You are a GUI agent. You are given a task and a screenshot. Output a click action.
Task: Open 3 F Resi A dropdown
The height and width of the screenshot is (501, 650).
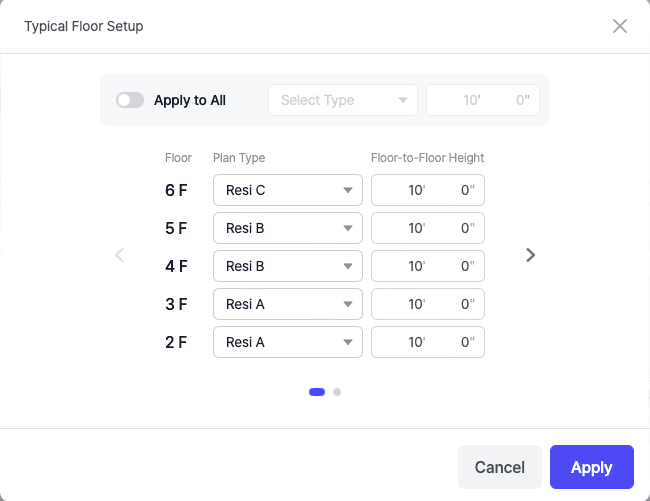coord(288,304)
